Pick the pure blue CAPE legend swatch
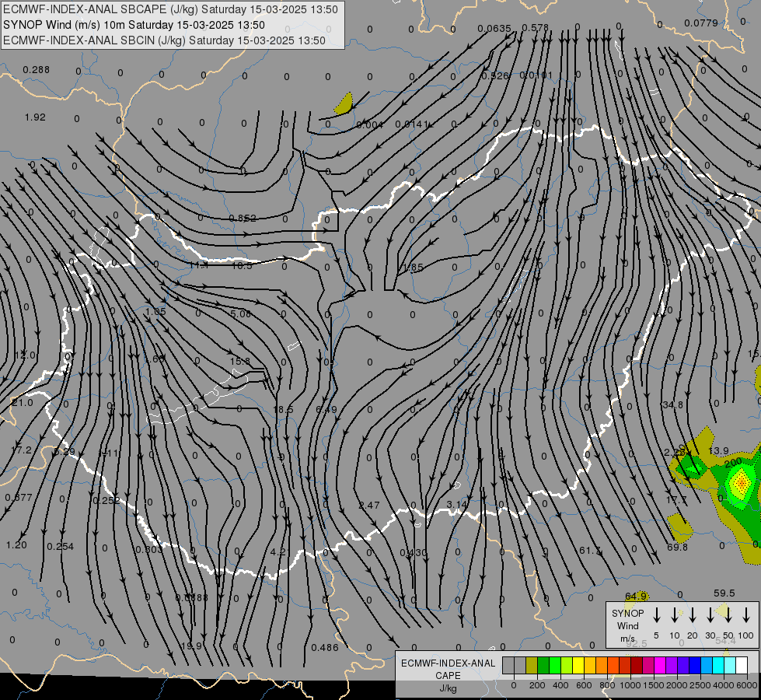The width and height of the screenshot is (761, 700). click(x=695, y=666)
